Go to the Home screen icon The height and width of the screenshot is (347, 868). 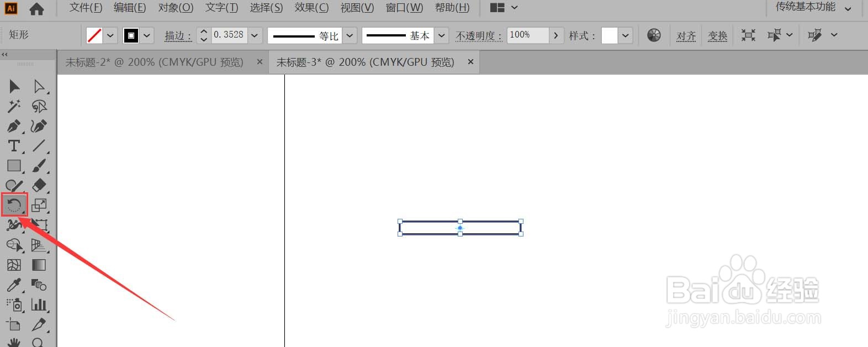coord(36,8)
